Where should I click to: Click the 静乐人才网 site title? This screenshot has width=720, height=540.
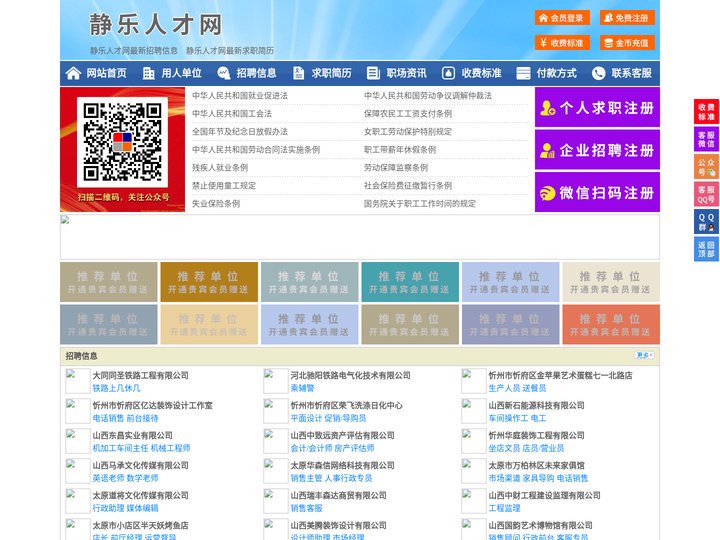coord(156,24)
